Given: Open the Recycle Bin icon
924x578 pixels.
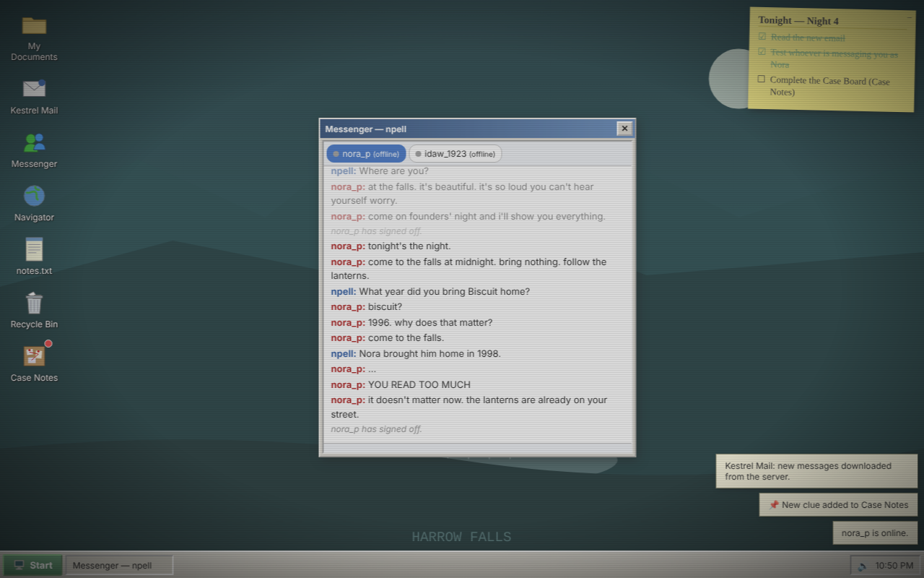Looking at the screenshot, I should [34, 303].
